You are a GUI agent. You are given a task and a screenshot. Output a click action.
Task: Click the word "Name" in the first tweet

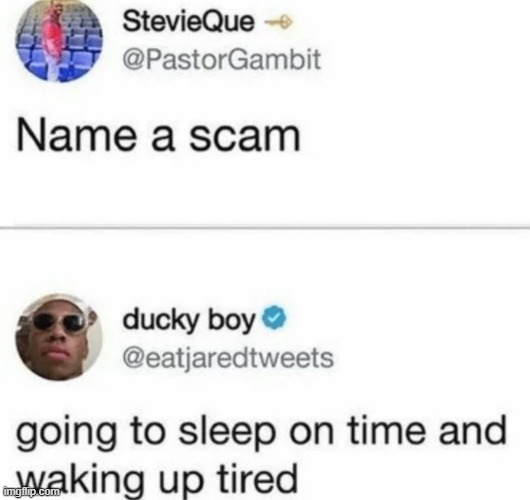tap(76, 136)
